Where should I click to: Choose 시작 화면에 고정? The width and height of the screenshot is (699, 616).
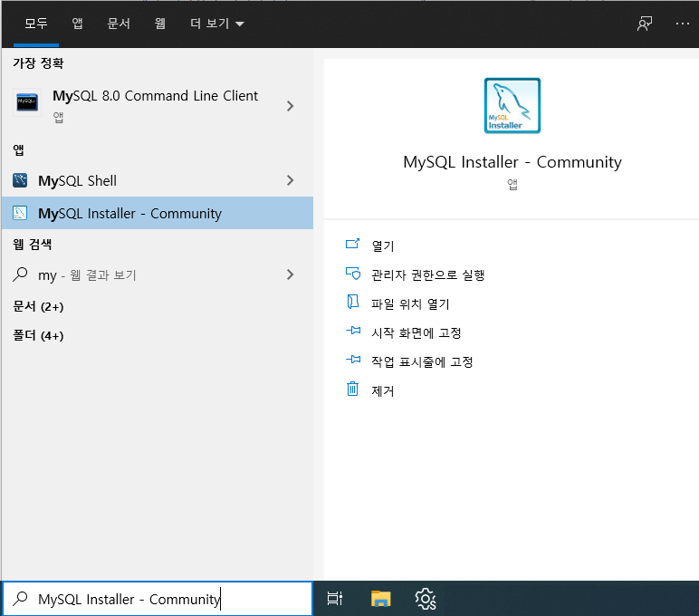tap(417, 332)
